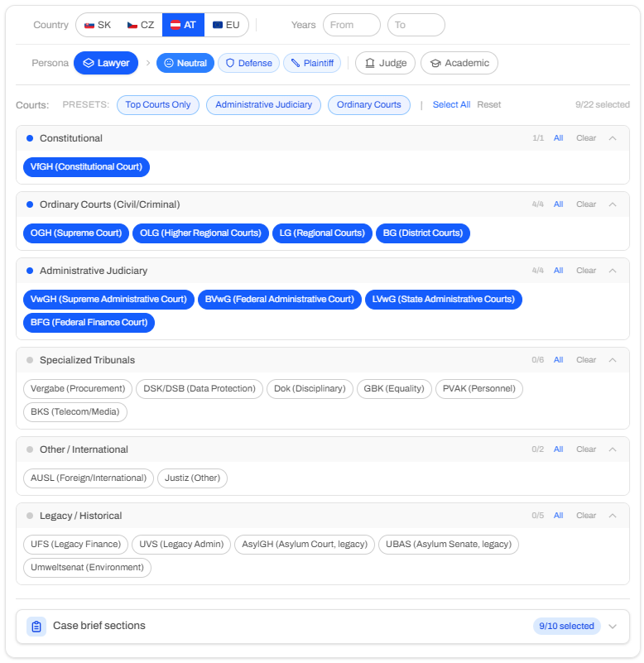
Task: Click the Czech flag to filter by CZ
Action: (x=138, y=25)
